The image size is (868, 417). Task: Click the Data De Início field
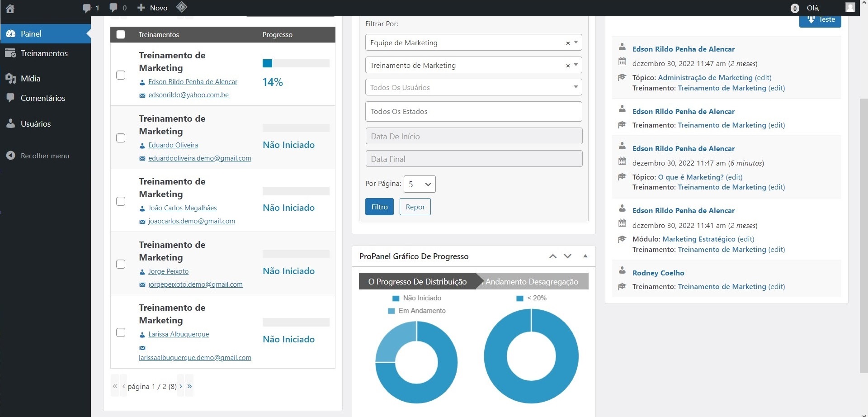point(473,136)
